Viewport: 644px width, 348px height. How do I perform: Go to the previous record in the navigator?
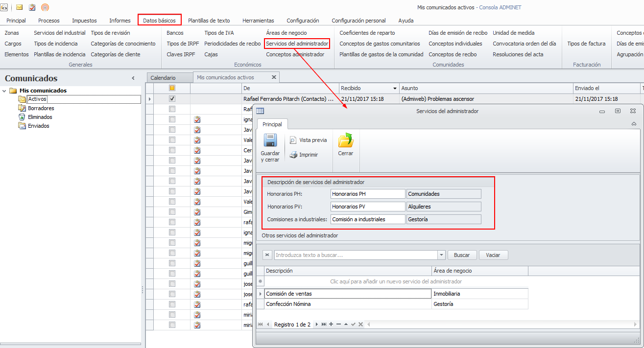click(x=267, y=325)
